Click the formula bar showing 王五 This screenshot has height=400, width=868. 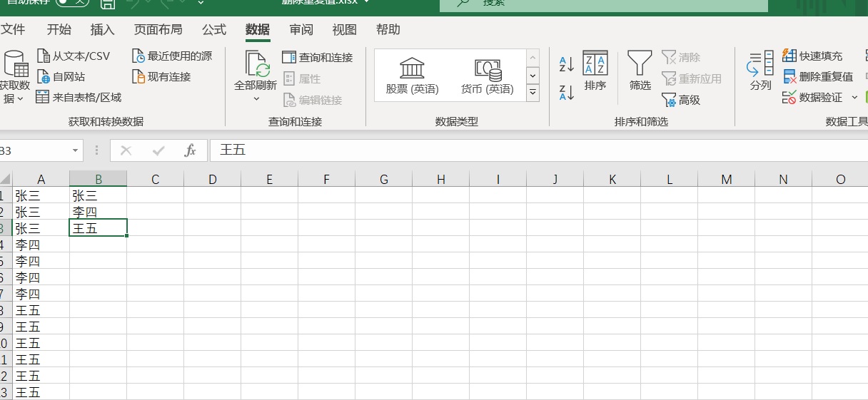[539, 150]
